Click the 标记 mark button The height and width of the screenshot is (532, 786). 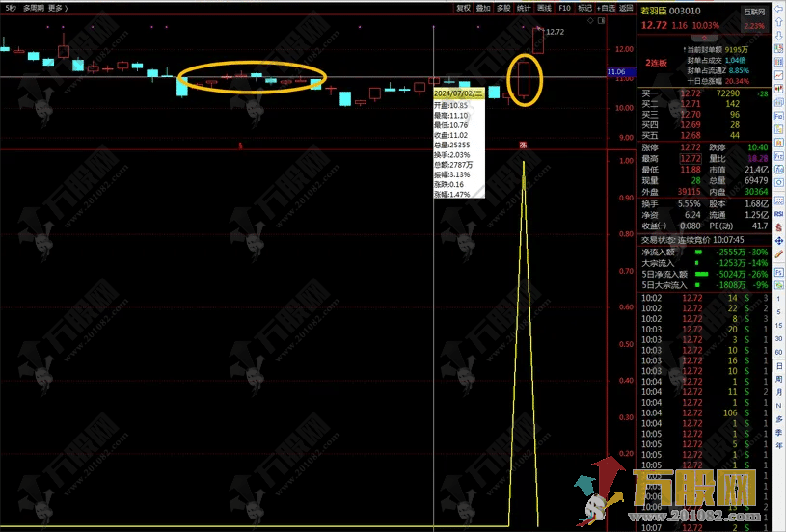pos(584,8)
